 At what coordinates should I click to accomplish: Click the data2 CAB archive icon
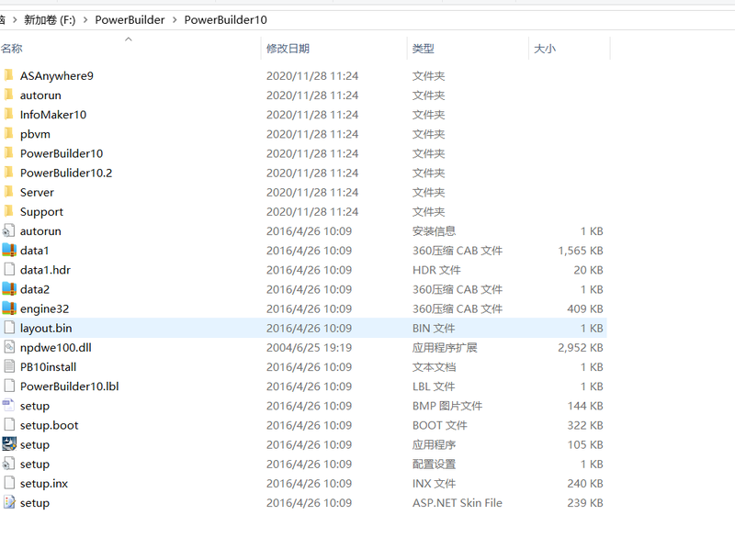pos(9,289)
